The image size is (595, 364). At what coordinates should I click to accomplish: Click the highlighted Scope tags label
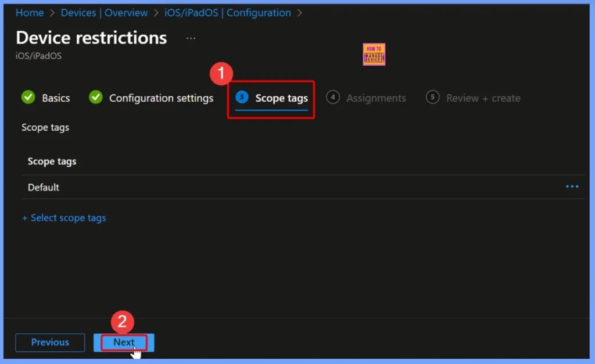pyautogui.click(x=281, y=98)
